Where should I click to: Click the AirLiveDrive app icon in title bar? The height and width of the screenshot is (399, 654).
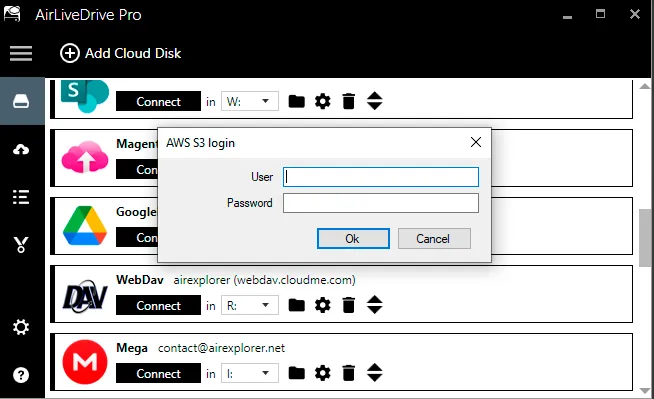[12, 14]
